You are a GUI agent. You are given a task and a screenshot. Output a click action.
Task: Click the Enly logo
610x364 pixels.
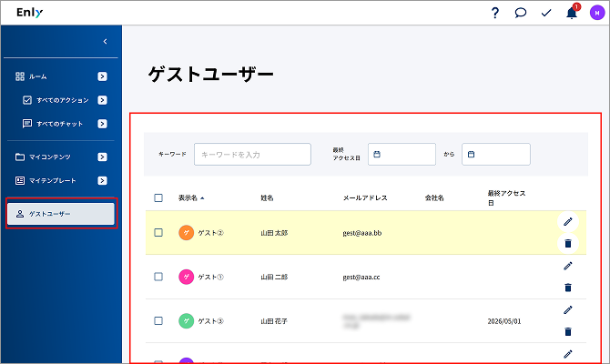pos(29,13)
